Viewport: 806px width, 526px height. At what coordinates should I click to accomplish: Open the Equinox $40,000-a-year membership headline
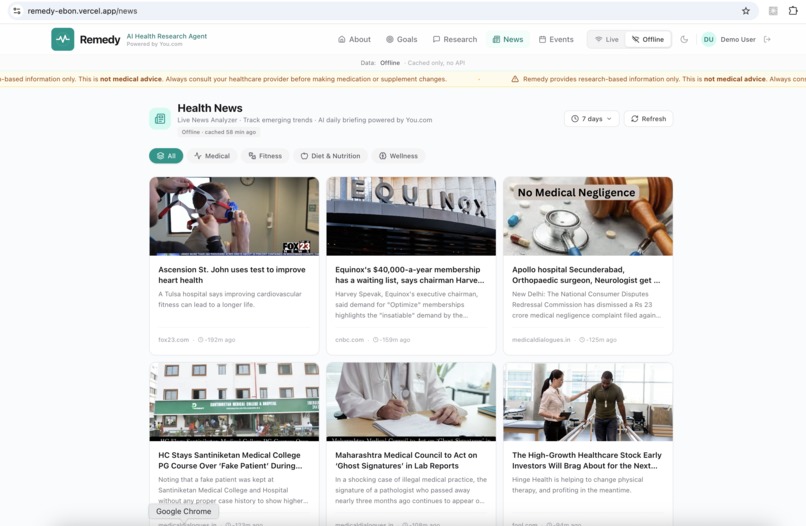(x=410, y=275)
